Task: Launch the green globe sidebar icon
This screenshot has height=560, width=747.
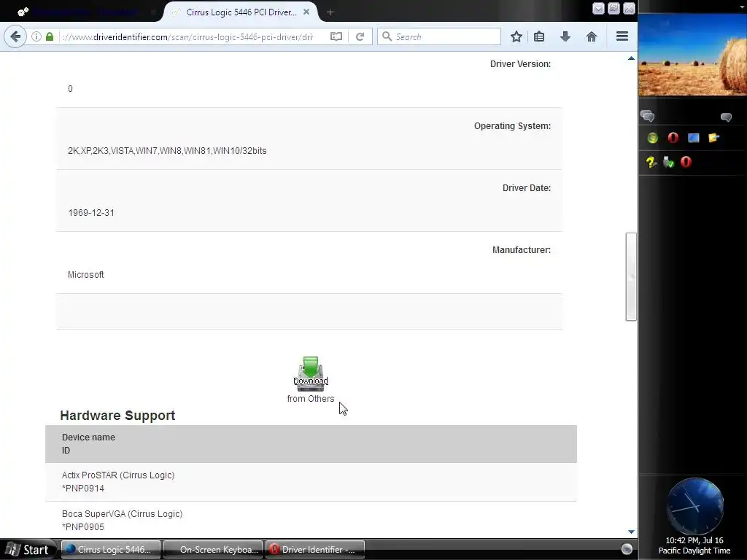Action: 653,138
